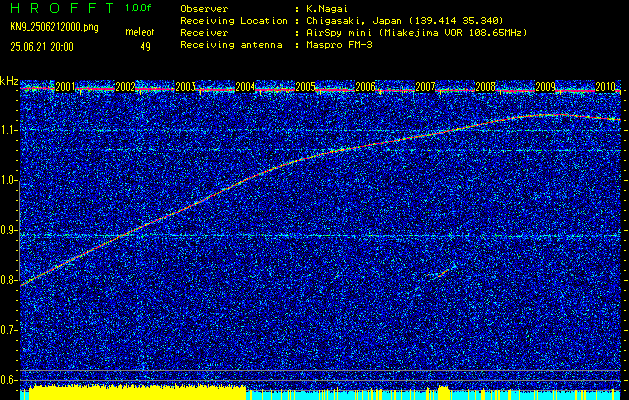629x400 pixels.
Task: Click the Observer label
Action: click(204, 8)
